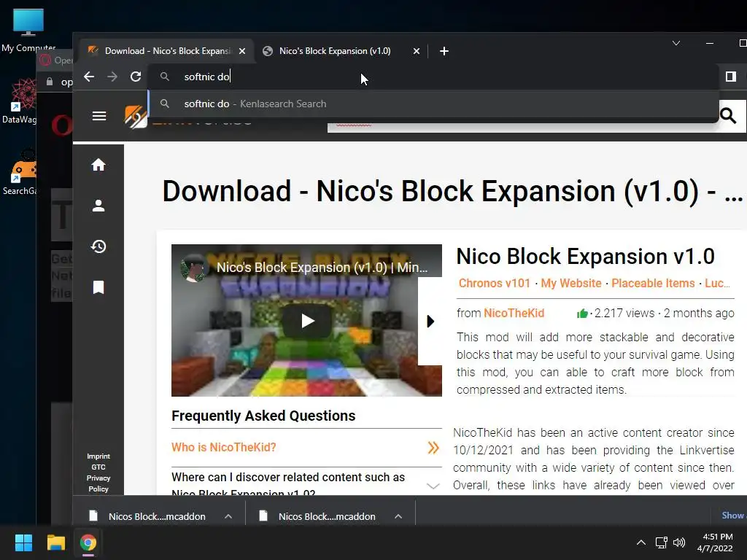Open the history clock icon in the sidebar

98,246
